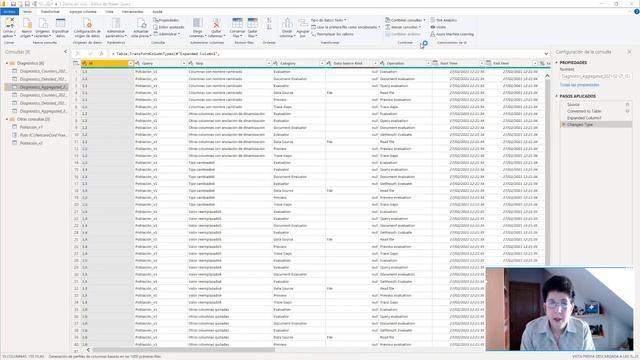Click the Save icon in title bar
Screen dimensions: 640x360
tap(13, 4)
